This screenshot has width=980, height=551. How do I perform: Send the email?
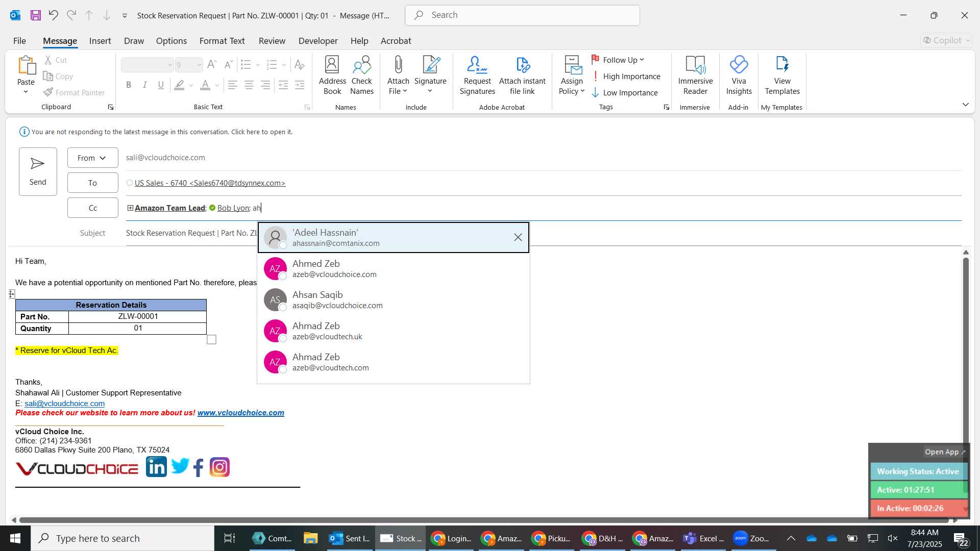(x=38, y=171)
